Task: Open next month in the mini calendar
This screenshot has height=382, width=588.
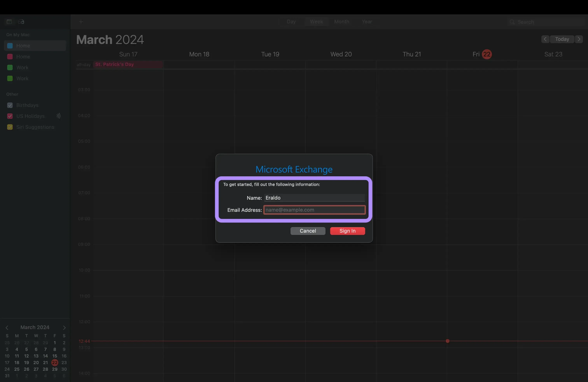Action: coord(64,328)
